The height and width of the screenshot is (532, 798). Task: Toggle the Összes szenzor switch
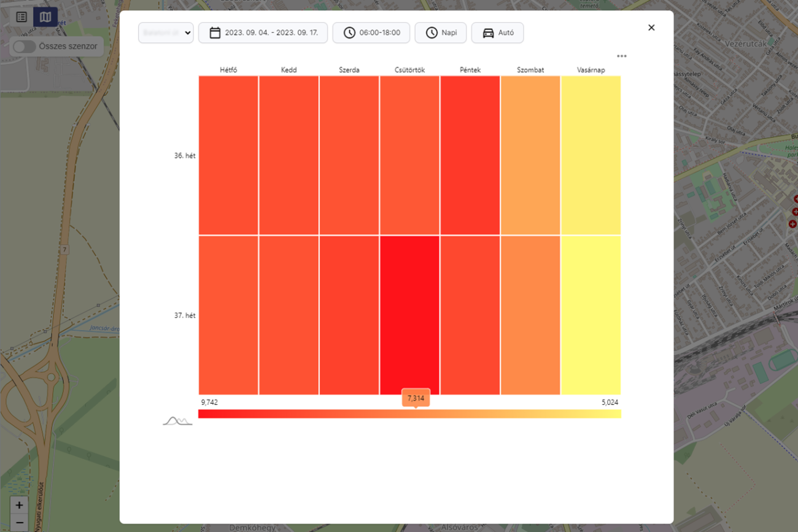25,47
